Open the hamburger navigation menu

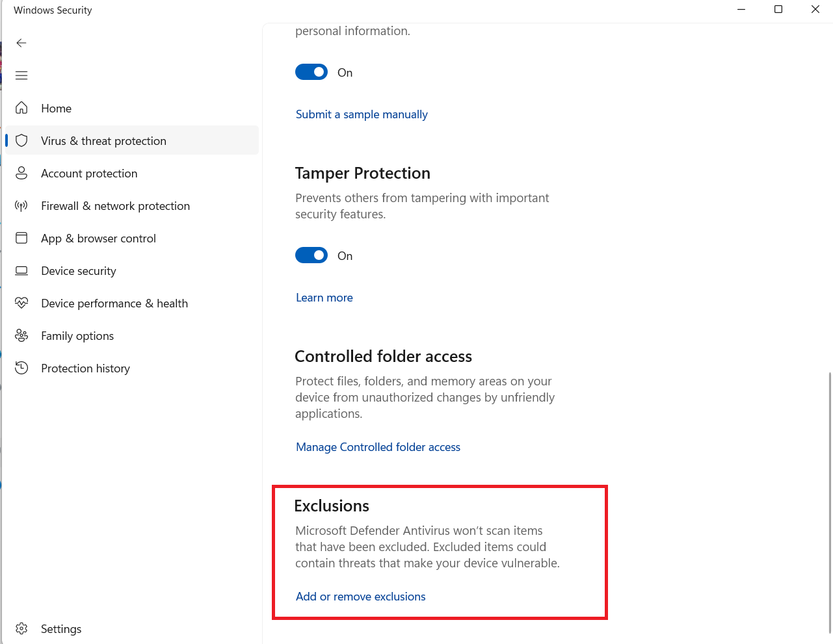tap(21, 75)
